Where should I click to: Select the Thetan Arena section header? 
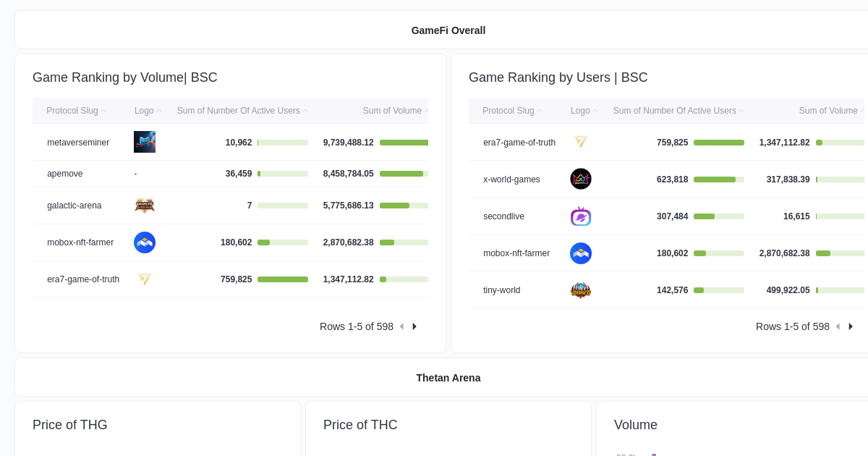(448, 377)
